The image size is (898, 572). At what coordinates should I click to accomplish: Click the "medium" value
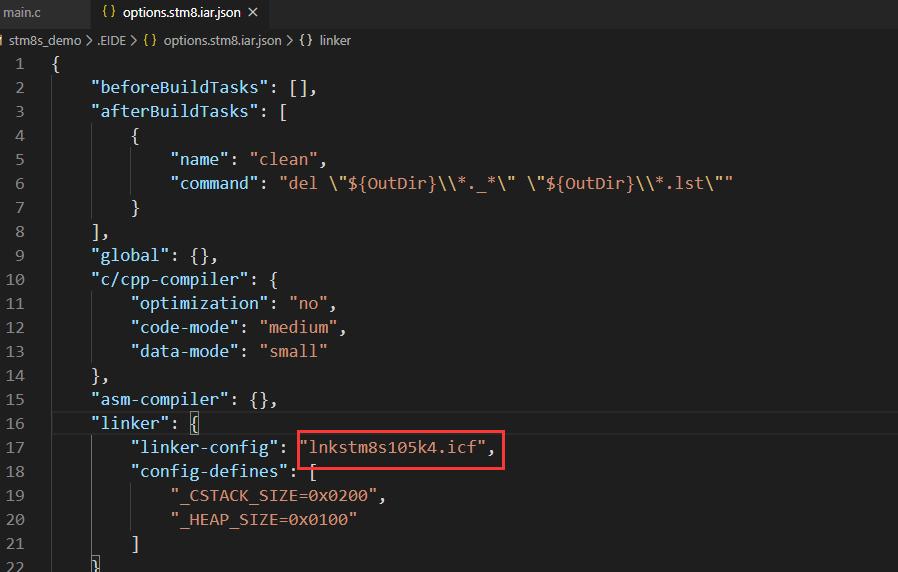pyautogui.click(x=298, y=328)
